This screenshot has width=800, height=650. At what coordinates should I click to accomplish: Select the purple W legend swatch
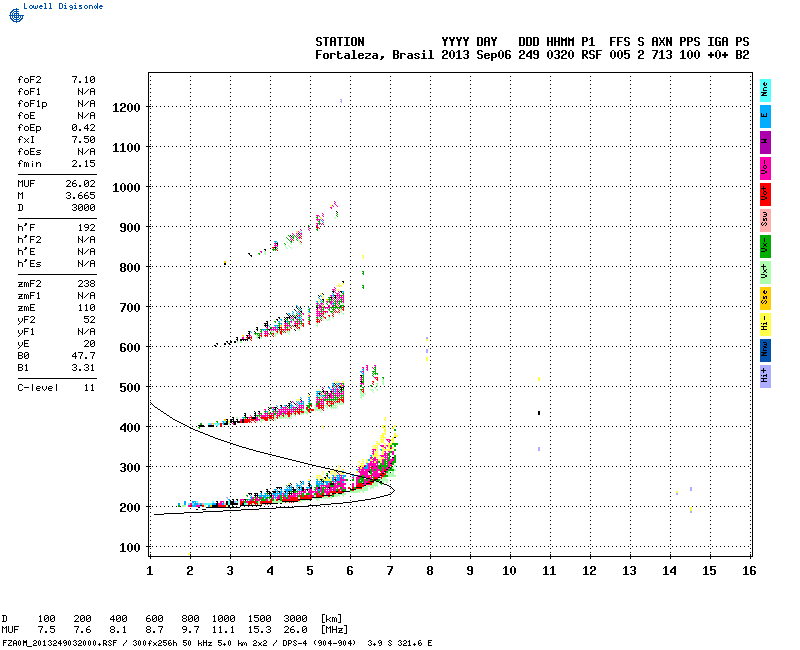pyautogui.click(x=765, y=142)
